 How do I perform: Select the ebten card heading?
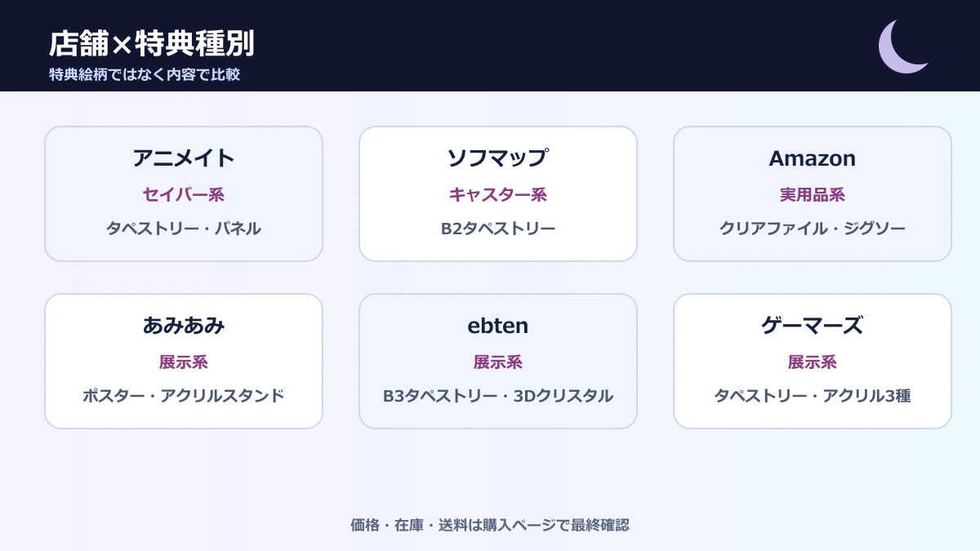[498, 326]
